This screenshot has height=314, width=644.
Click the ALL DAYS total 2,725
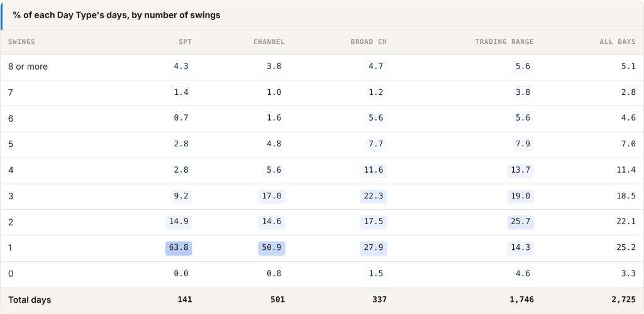(x=623, y=300)
